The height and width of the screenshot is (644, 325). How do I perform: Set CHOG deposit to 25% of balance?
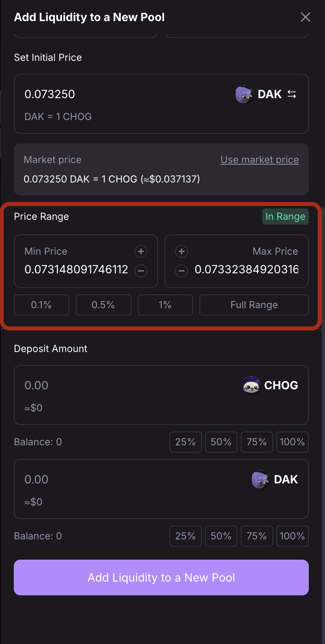(185, 442)
